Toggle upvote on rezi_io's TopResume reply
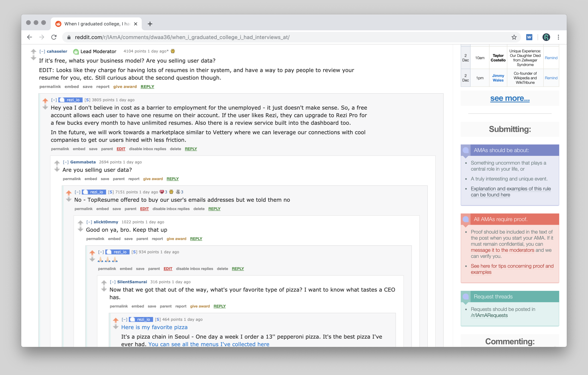This screenshot has width=588, height=375. [69, 192]
